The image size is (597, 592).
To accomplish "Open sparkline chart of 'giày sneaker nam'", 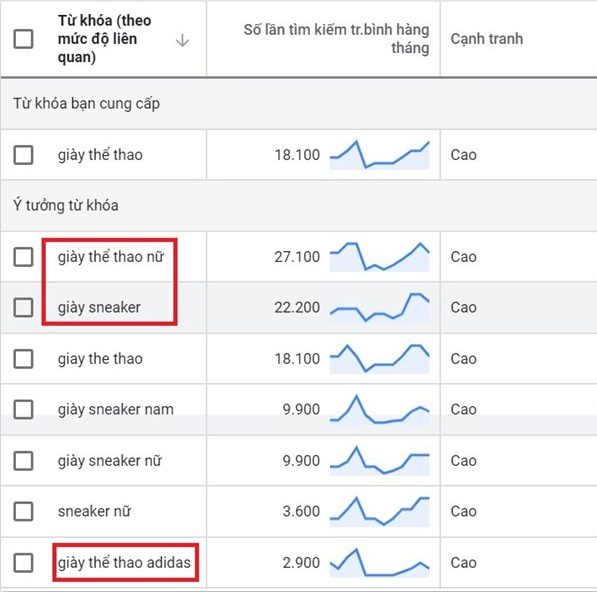I will click(x=380, y=410).
